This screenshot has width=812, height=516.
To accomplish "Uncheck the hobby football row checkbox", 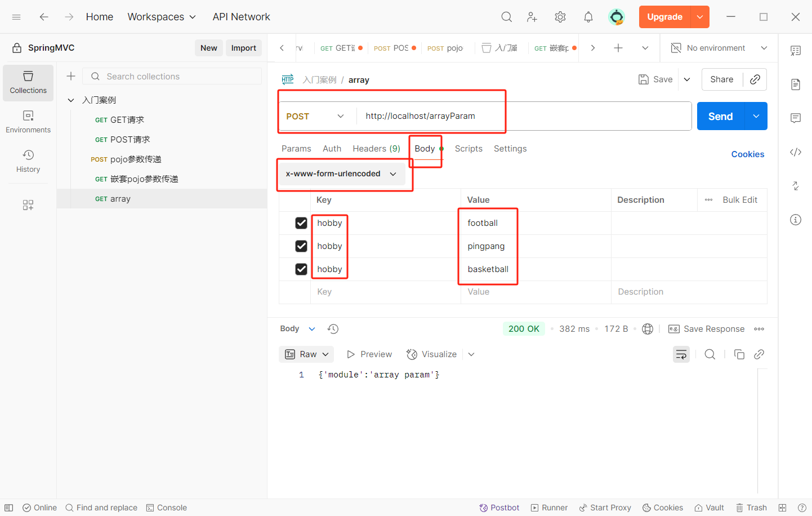I will (301, 223).
